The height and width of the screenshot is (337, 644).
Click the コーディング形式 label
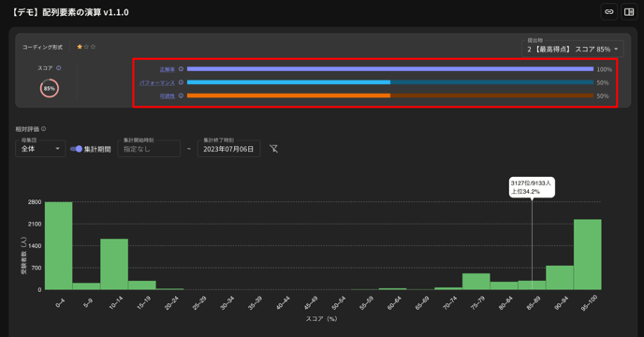(43, 47)
